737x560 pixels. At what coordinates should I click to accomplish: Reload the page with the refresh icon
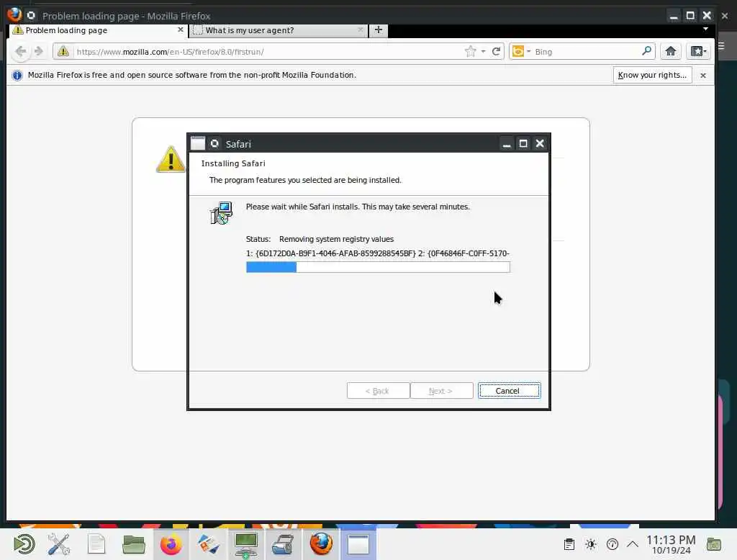[496, 51]
